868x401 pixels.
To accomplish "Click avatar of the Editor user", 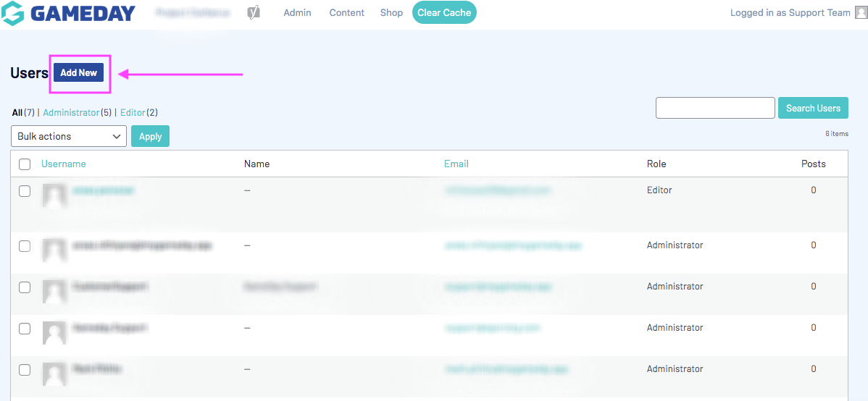I will coord(54,196).
